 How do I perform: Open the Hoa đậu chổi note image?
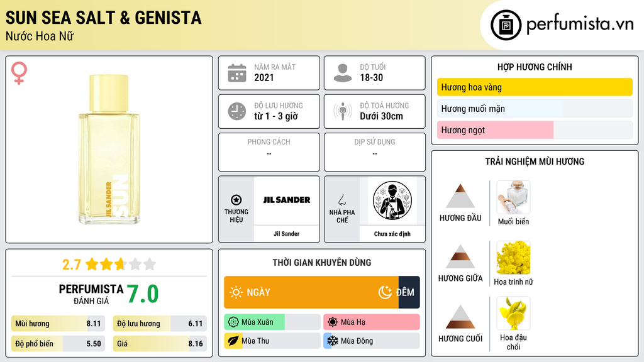point(513,313)
